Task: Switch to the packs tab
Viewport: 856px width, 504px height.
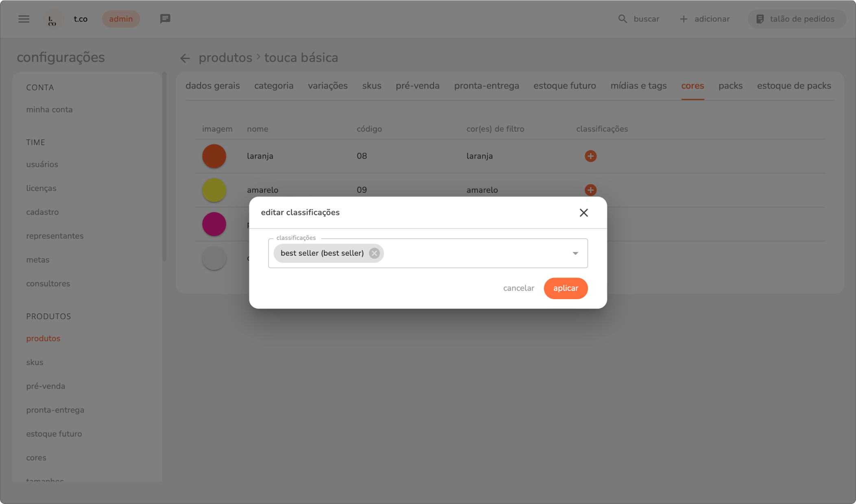Action: click(730, 86)
